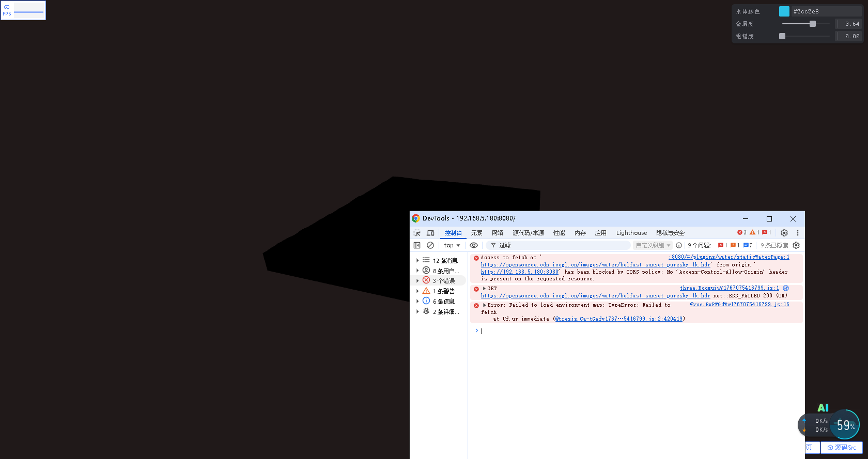The height and width of the screenshot is (459, 868).
Task: Open the 自定义级别 log level dropdown
Action: pyautogui.click(x=653, y=245)
